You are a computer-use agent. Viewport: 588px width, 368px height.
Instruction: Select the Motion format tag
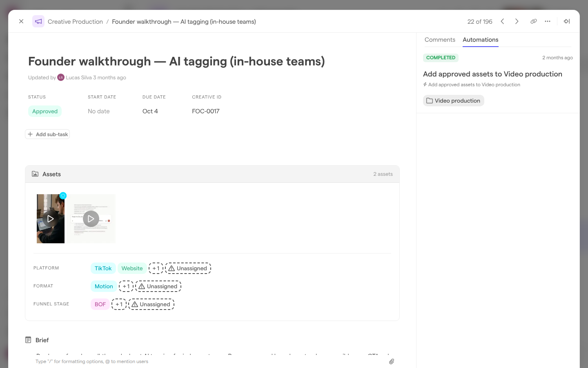point(104,286)
